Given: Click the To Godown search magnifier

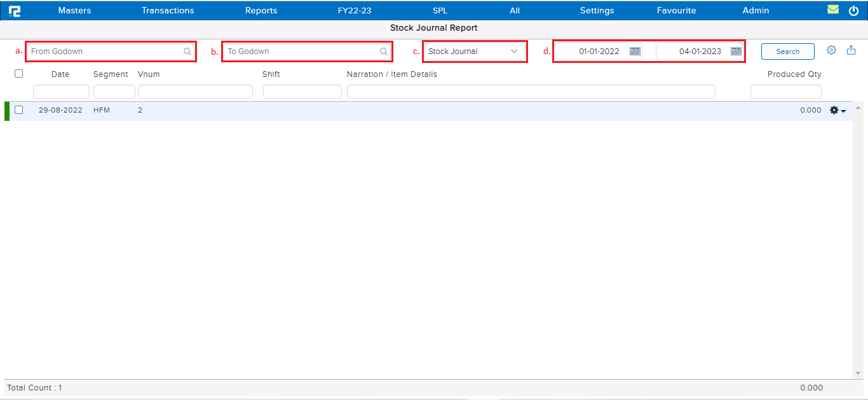Looking at the screenshot, I should tap(383, 51).
